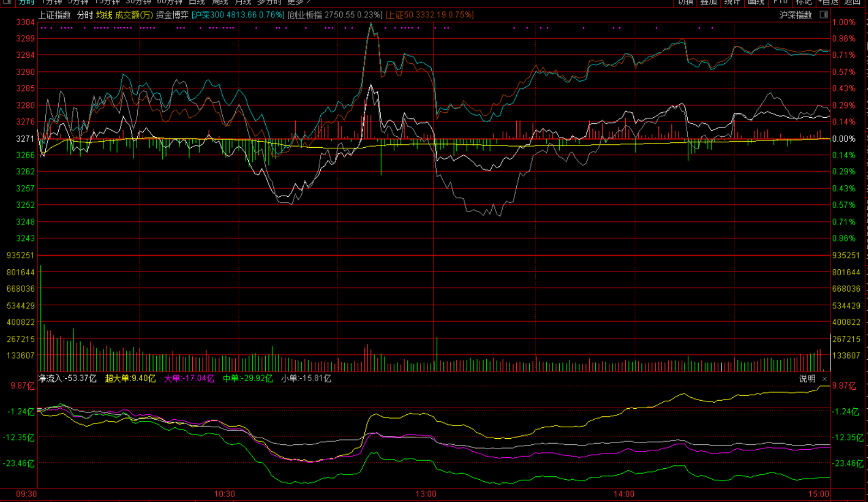Click the 1.00% label on right axis
868x502 pixels.
(x=843, y=22)
